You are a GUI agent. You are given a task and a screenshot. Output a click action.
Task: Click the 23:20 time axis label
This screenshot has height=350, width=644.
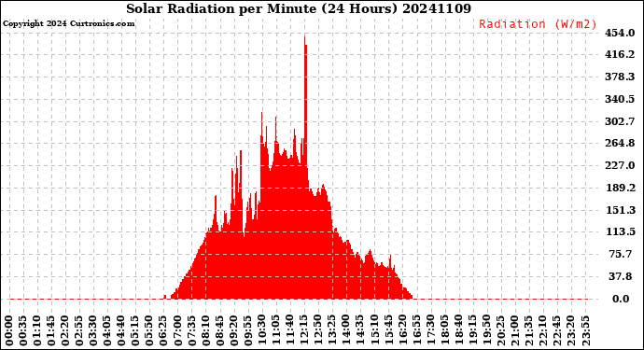pos(570,331)
